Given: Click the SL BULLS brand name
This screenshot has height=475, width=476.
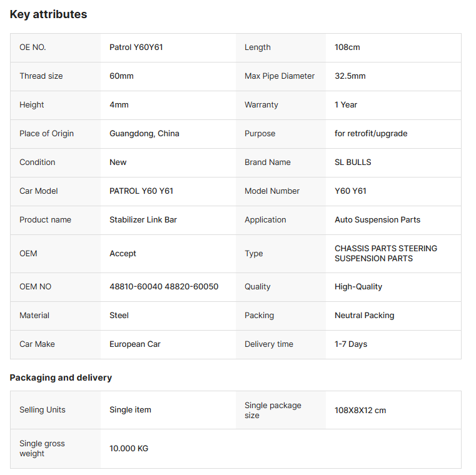Looking at the screenshot, I should [x=353, y=162].
